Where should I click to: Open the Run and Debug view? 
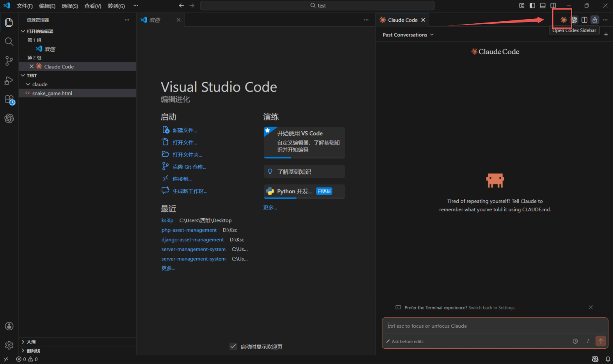pos(9,80)
